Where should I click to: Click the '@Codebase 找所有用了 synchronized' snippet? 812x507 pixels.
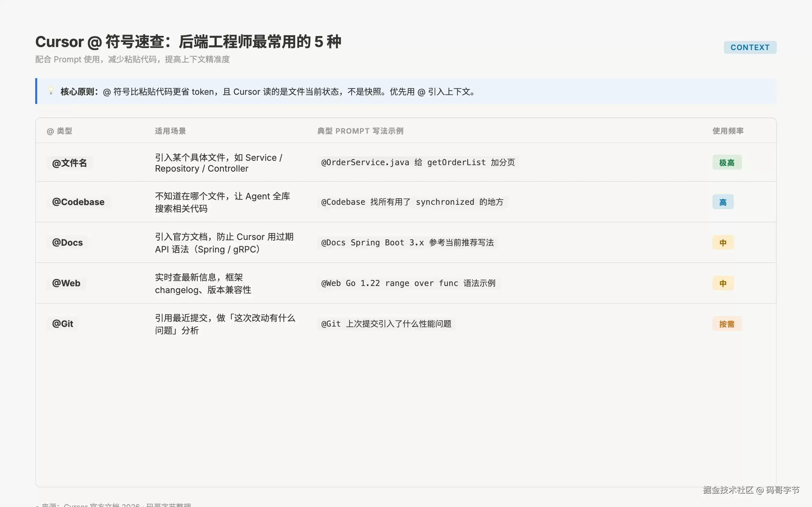coord(412,202)
